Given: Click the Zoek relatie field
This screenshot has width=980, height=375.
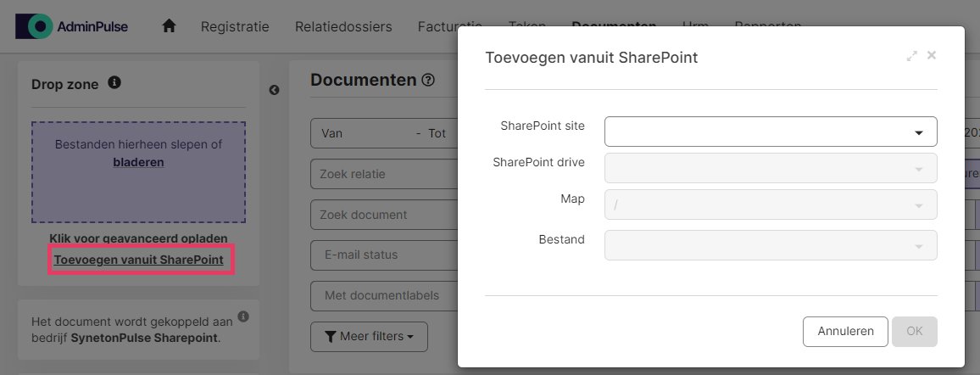Looking at the screenshot, I should pyautogui.click(x=384, y=174).
